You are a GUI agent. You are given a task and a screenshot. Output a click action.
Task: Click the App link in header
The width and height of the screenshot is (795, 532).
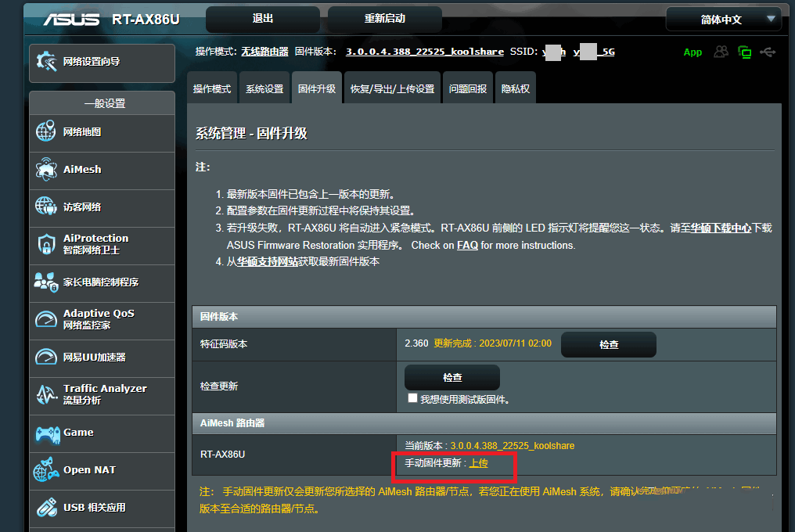[692, 52]
